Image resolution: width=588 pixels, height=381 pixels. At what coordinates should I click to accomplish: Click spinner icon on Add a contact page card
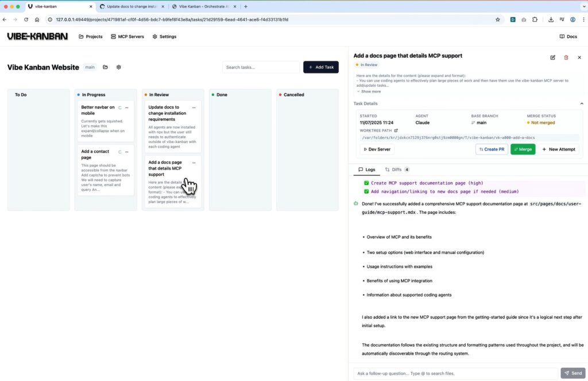120,152
